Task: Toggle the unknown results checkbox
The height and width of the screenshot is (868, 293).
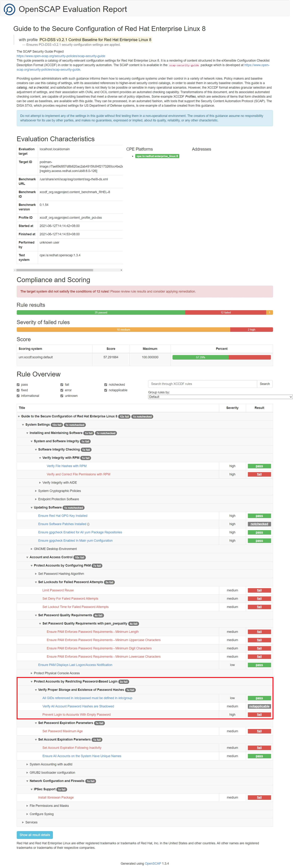Action: pos(62,396)
